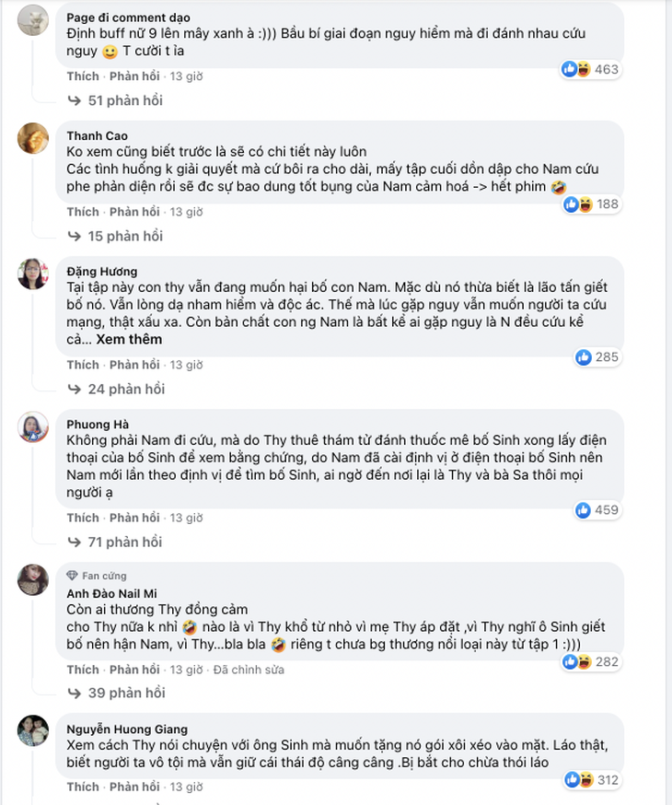Click reaction icons on Anh Đào Nail Mi's comment
The width and height of the screenshot is (672, 805).
pyautogui.click(x=576, y=661)
